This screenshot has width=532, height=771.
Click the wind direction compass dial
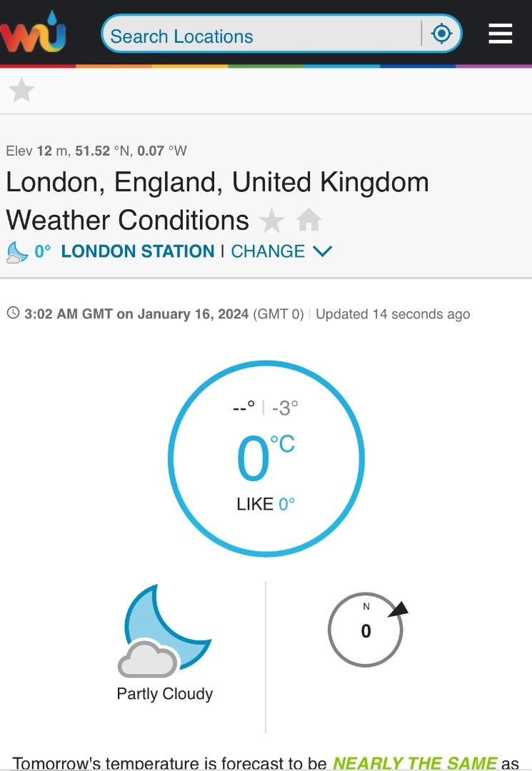pos(366,630)
